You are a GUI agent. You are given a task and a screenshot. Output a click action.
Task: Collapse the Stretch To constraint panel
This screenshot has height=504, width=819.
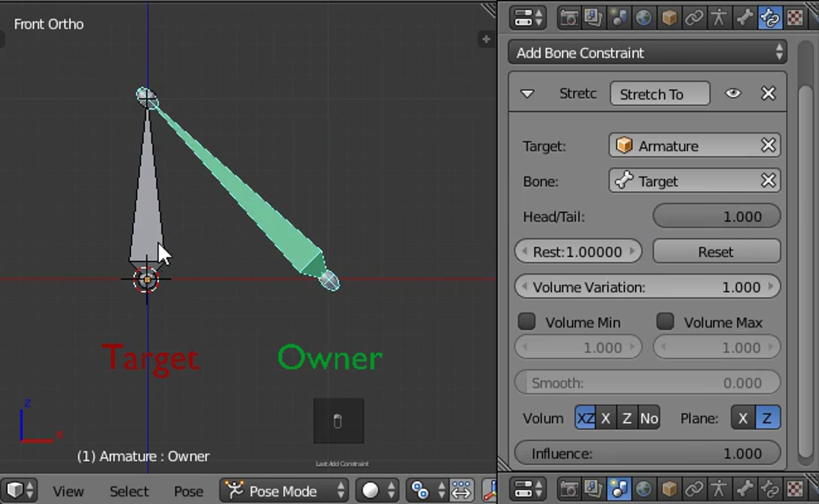527,93
